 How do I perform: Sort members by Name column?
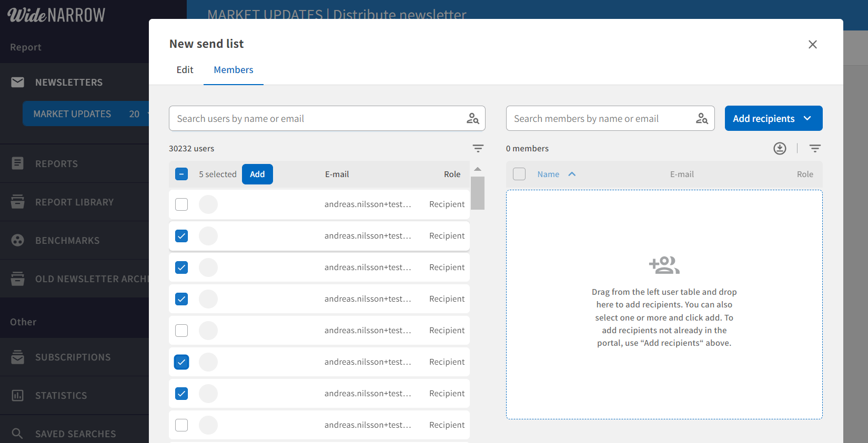[x=548, y=174]
